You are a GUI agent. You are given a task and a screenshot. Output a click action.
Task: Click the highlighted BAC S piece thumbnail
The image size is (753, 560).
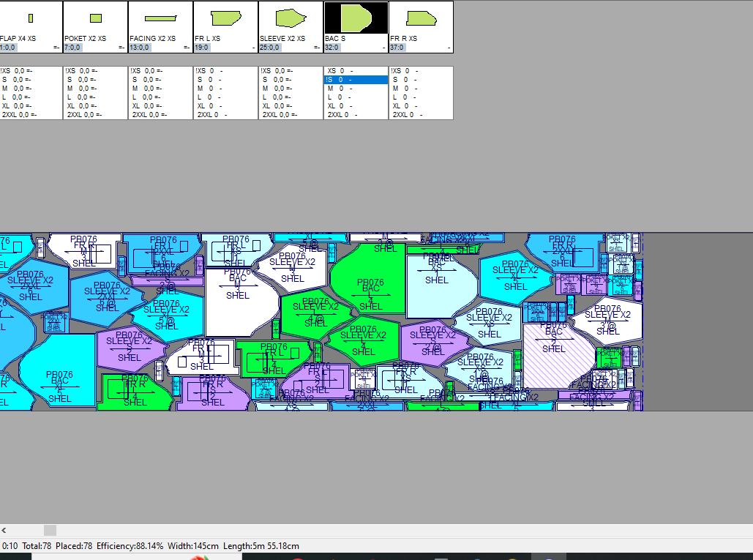pos(356,18)
